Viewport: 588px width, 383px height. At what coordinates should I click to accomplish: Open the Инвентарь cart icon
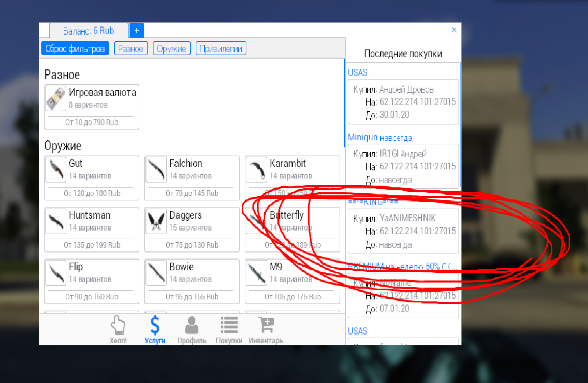tap(266, 325)
